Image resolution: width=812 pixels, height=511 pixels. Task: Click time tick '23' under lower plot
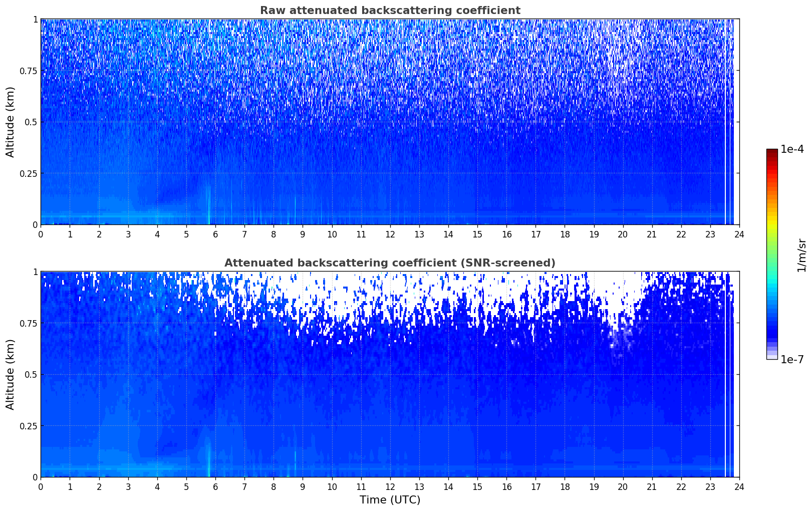pos(710,486)
